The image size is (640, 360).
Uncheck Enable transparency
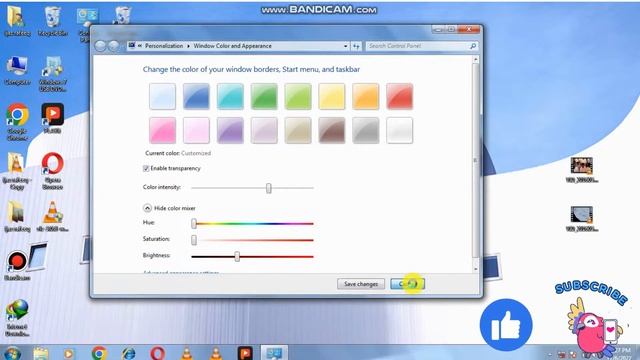coord(146,169)
